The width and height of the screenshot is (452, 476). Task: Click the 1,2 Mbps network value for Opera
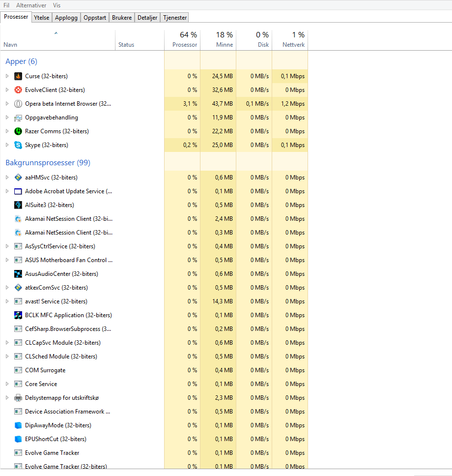(x=293, y=104)
